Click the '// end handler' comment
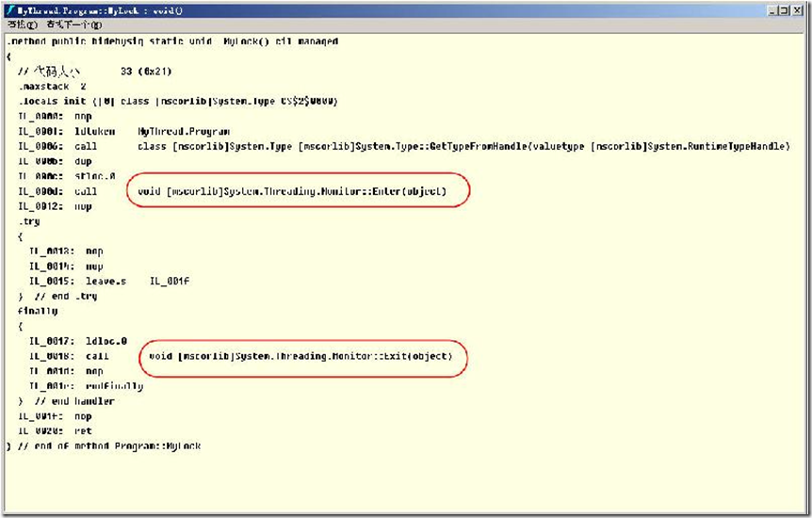 tap(74, 401)
